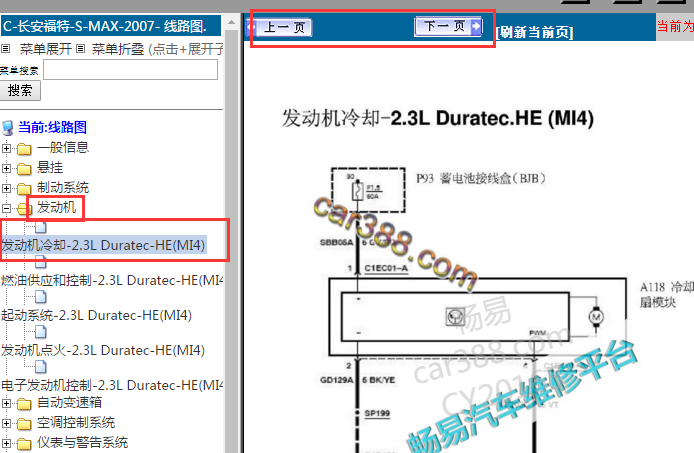Click the 菜单展开 list icon
This screenshot has height=453, width=694.
(5, 48)
